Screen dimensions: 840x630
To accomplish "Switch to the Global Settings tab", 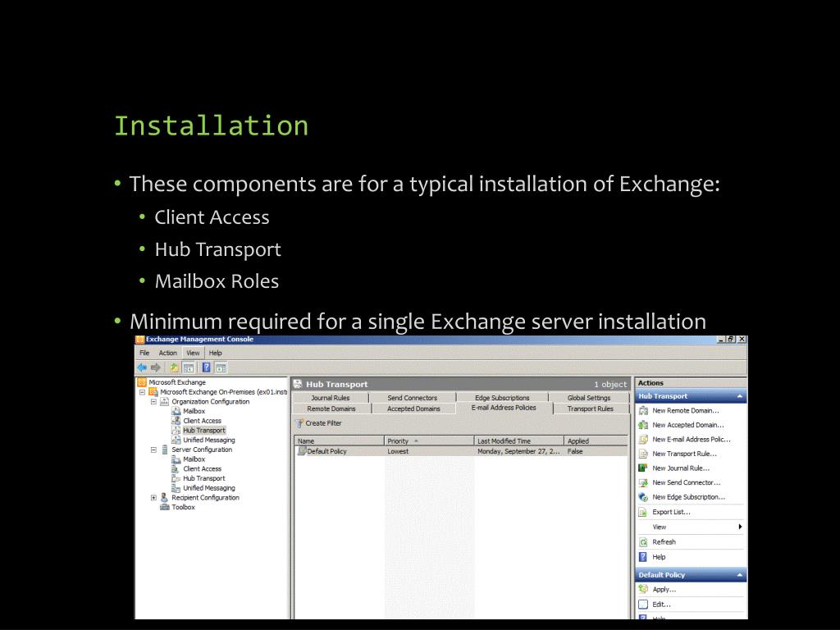I will point(589,398).
